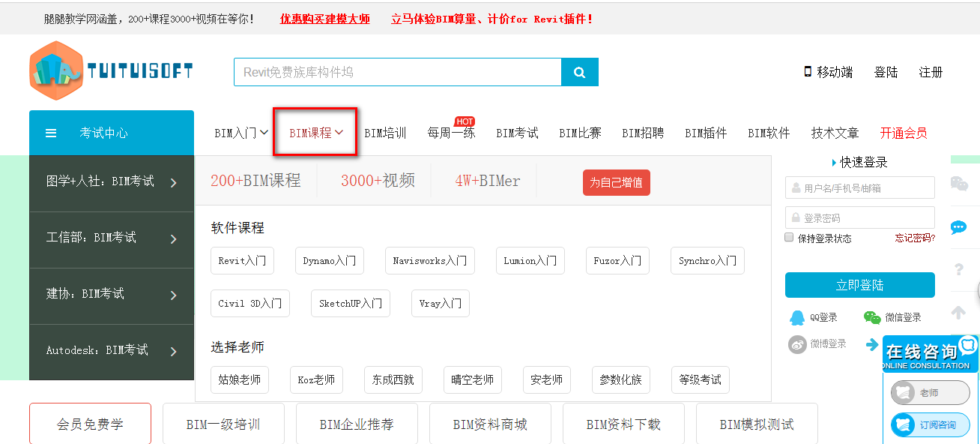980x444 pixels.
Task: Open the BIM招聘 nav item
Action: (643, 133)
